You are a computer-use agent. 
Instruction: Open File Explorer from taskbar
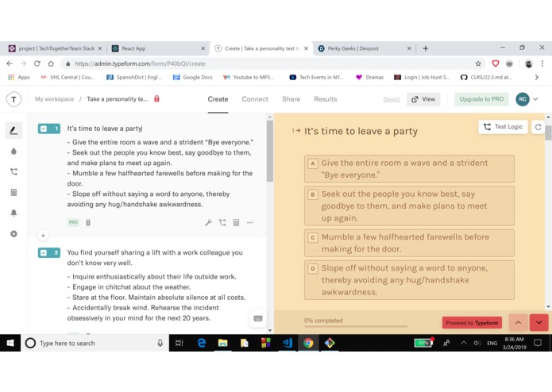[222, 343]
